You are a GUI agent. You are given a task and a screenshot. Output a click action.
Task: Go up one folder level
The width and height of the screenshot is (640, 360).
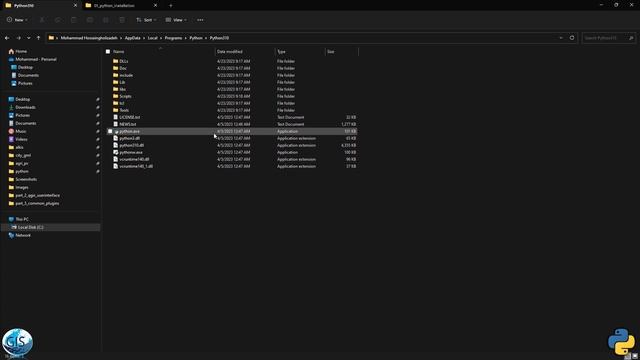click(38, 38)
